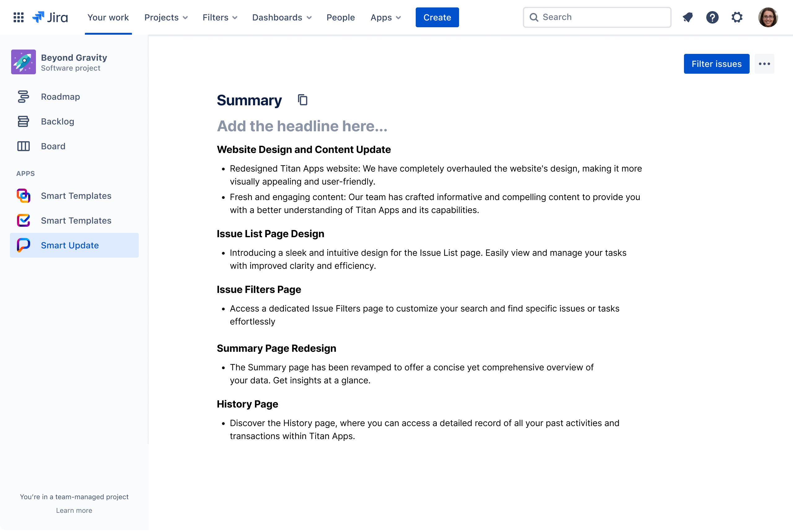Screen dimensions: 793x532
Task: Open the second Smart Templates app with checkmark icon
Action: (76, 220)
